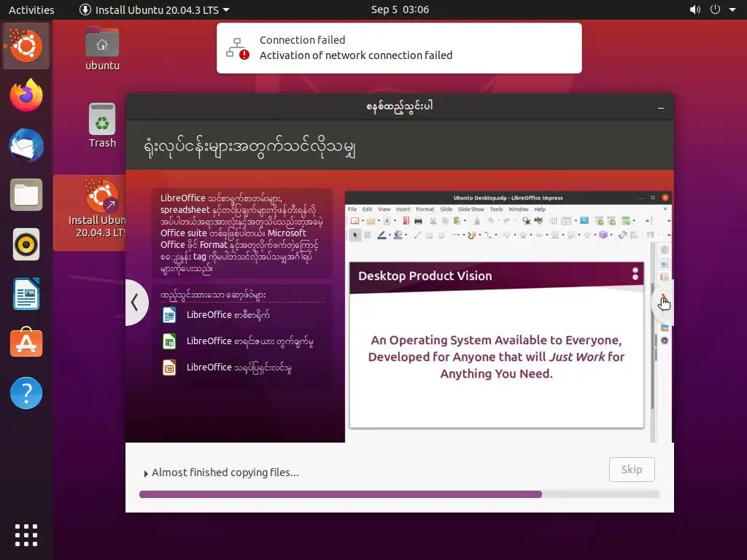This screenshot has height=560, width=747.
Task: Go to the previous installer slide
Action: point(136,303)
